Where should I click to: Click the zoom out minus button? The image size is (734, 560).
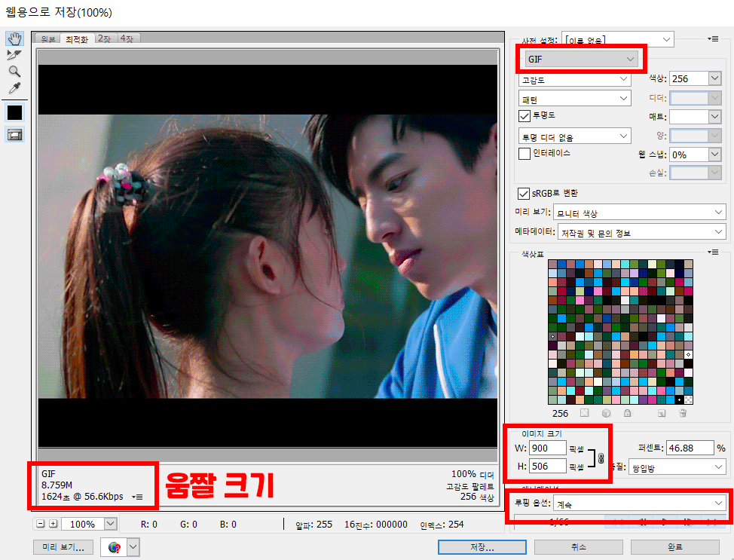tap(41, 524)
